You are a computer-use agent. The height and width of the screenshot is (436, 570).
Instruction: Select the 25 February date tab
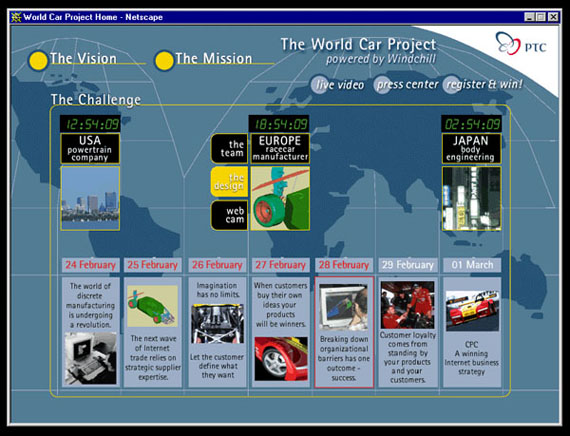tap(153, 265)
